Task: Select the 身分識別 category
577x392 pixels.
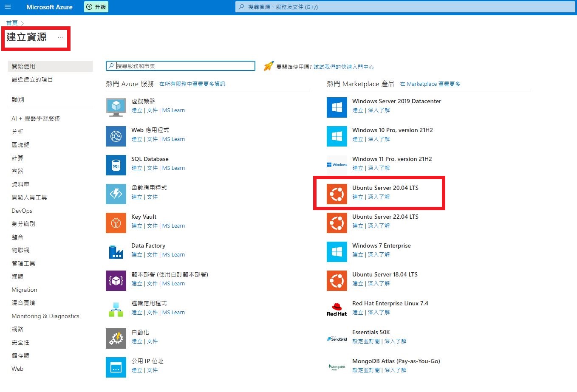Action: [x=23, y=224]
